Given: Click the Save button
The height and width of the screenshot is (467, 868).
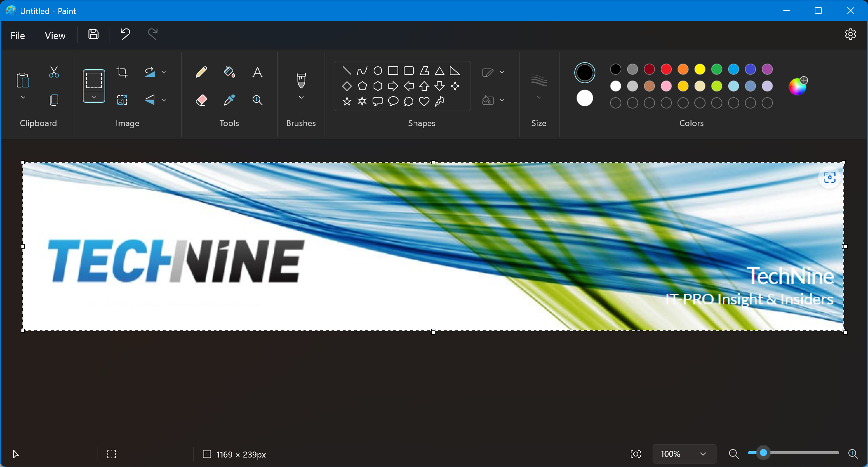Looking at the screenshot, I should (x=93, y=34).
